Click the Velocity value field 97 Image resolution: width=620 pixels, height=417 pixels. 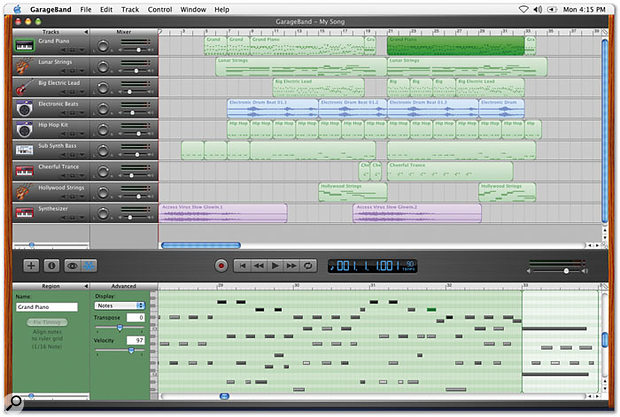tap(136, 340)
